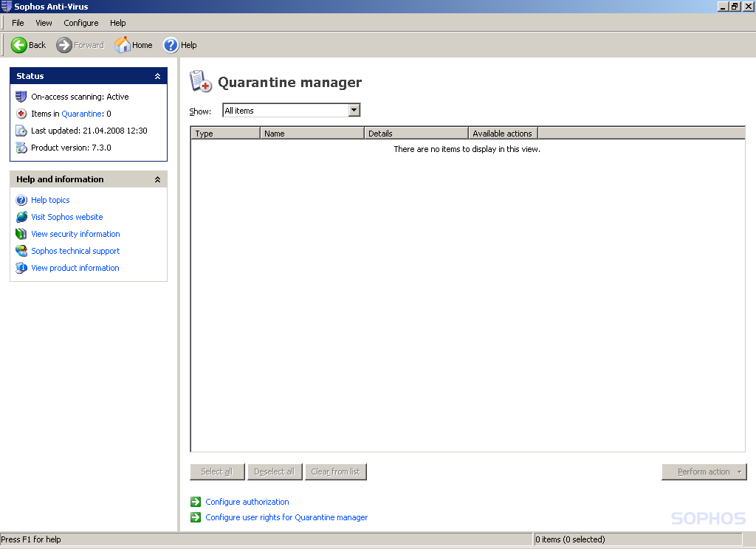Click the Quarantine manager clipboard icon
Image resolution: width=756 pixels, height=549 pixels.
[200, 81]
